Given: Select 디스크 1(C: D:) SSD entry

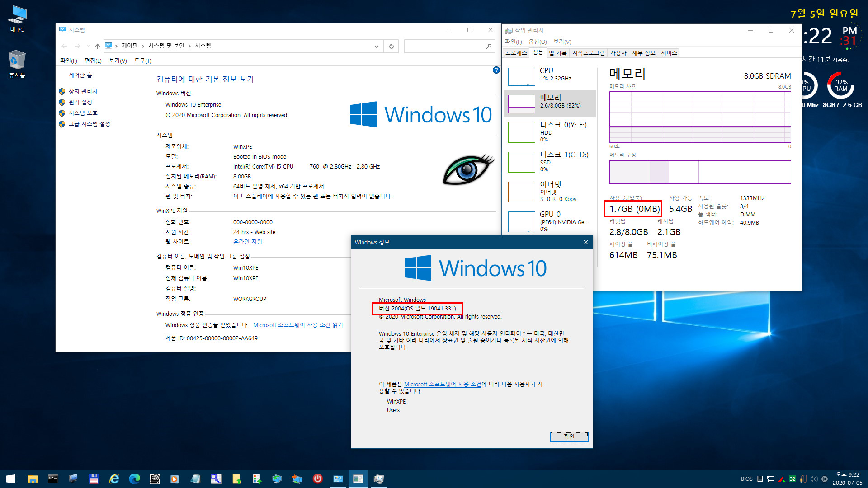Looking at the screenshot, I should (550, 162).
